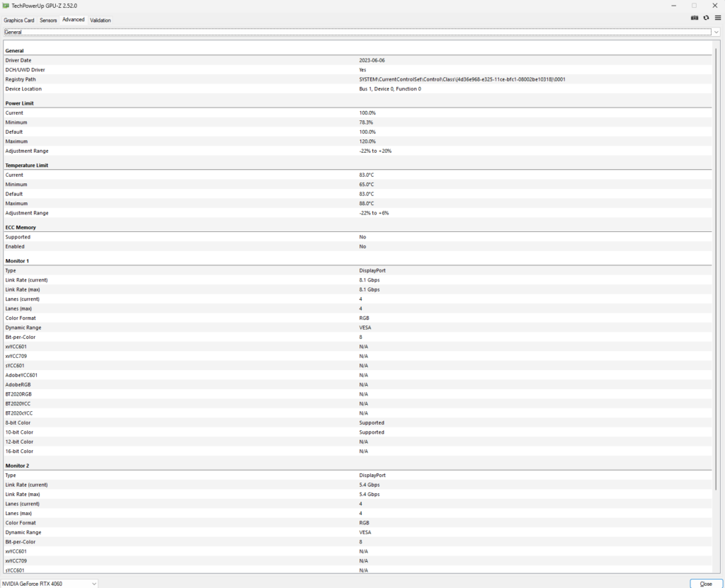
Task: Click Monitor 2 Bit-per-Color row
Action: tap(358, 542)
